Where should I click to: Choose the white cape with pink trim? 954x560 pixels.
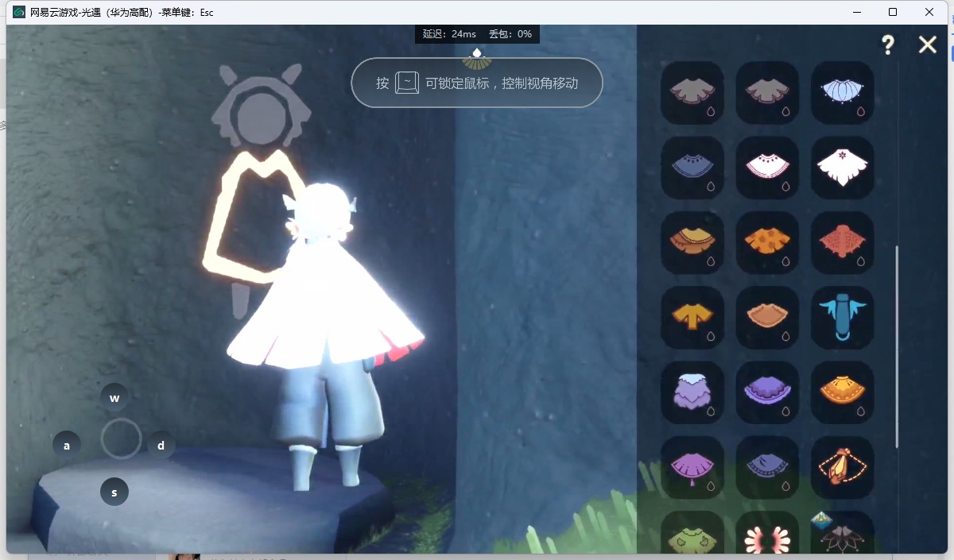tap(767, 167)
